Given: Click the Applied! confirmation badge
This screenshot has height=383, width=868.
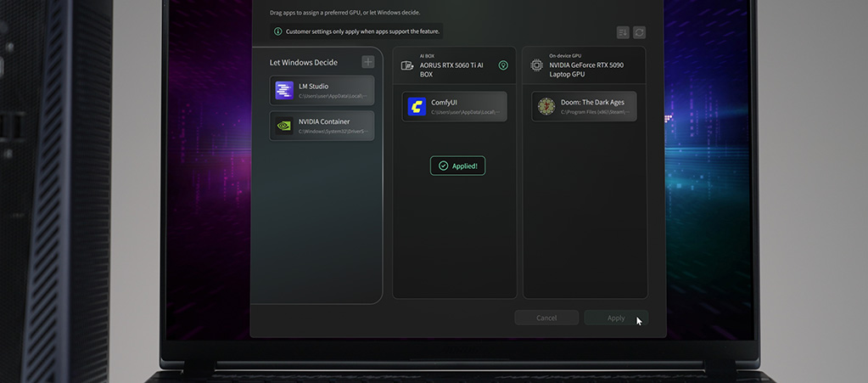Looking at the screenshot, I should (458, 166).
